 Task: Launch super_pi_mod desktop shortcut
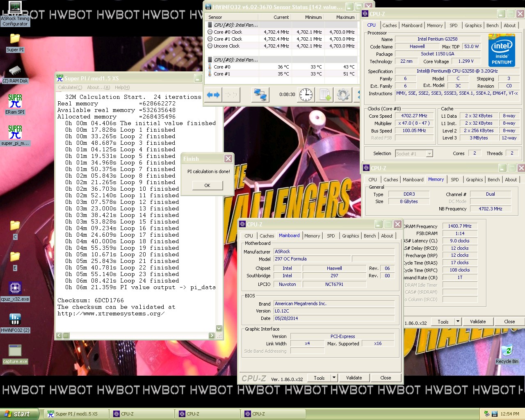pos(15,136)
